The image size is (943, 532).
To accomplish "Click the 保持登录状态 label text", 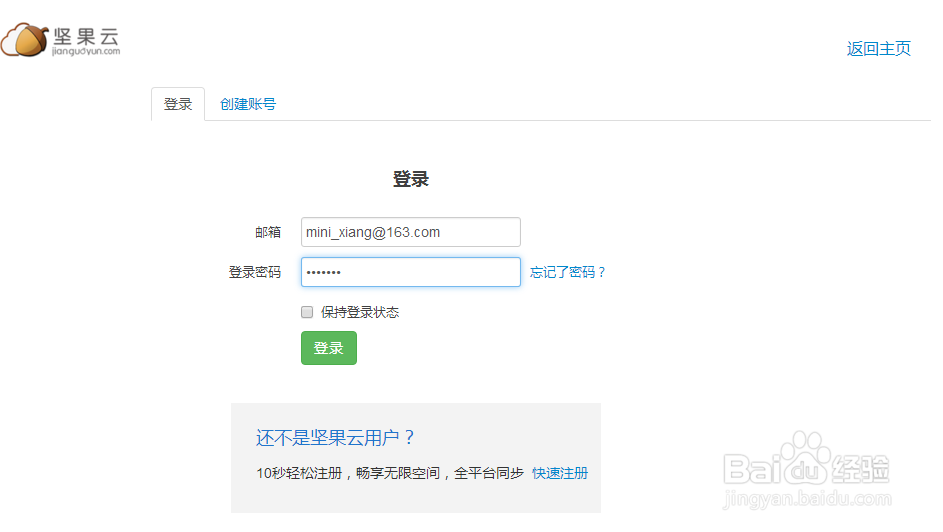I will [360, 312].
